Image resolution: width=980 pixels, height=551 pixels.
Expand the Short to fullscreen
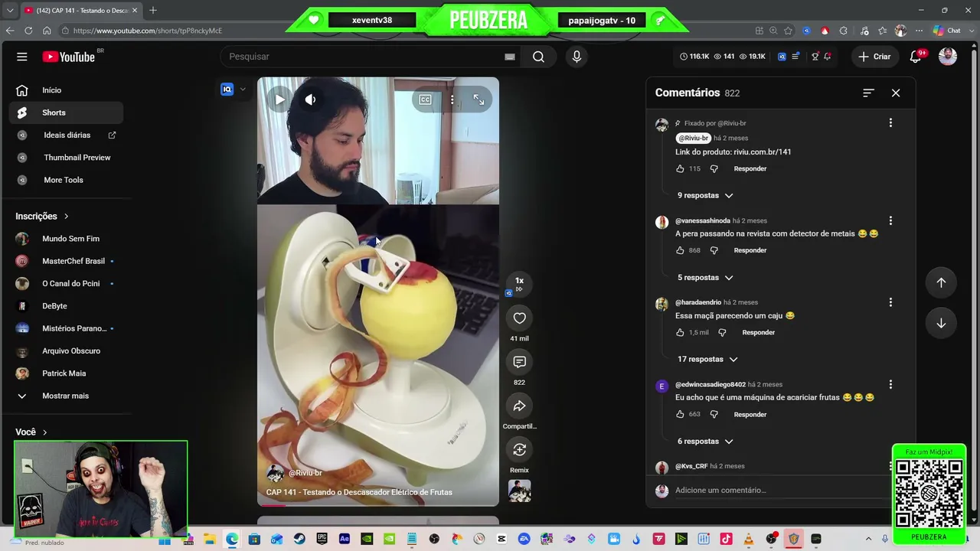tap(479, 99)
